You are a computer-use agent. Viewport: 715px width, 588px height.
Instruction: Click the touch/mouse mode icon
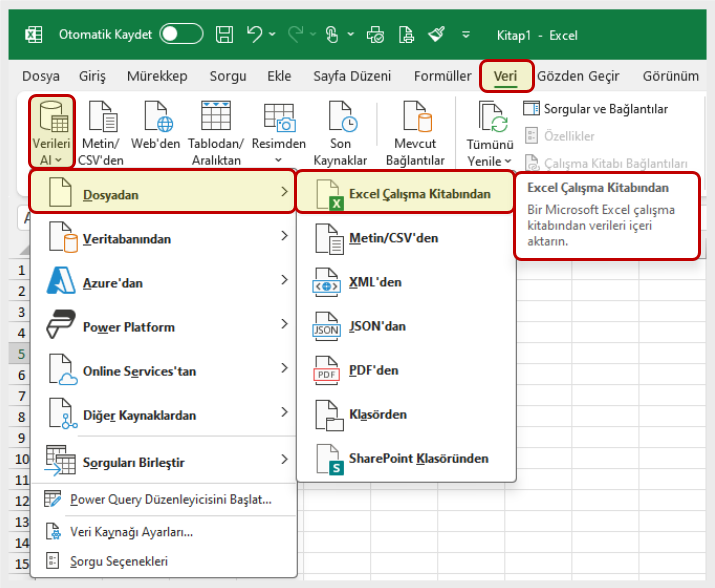click(332, 34)
